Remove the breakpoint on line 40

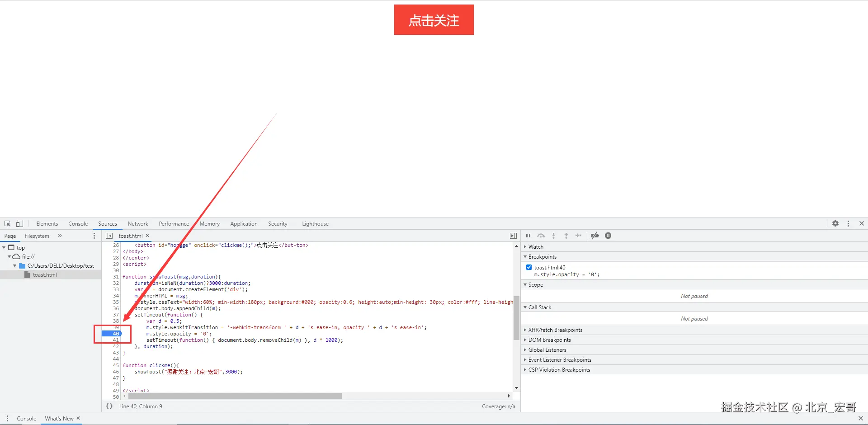coord(112,334)
